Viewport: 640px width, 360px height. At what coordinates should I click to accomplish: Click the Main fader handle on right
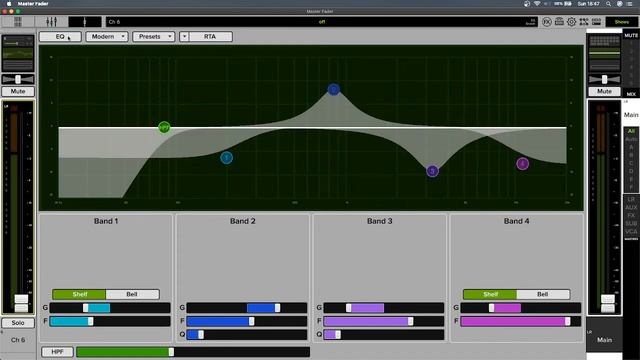(607, 303)
